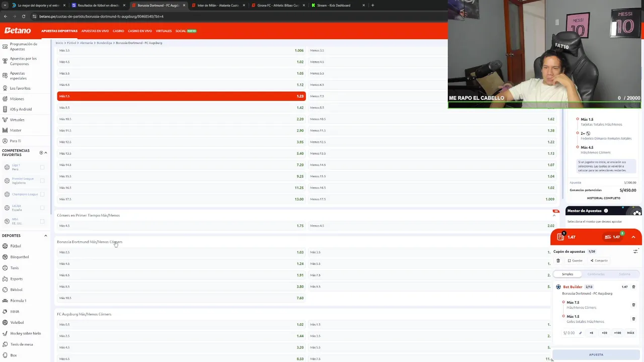Click Bundesliga in the breadcrumb
This screenshot has width=644, height=362.
pyautogui.click(x=104, y=43)
